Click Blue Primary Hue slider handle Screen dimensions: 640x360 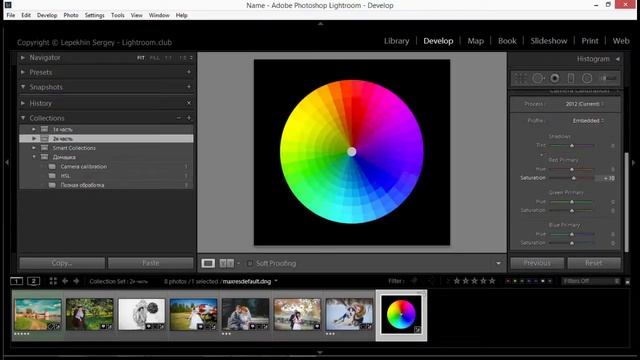(x=572, y=234)
